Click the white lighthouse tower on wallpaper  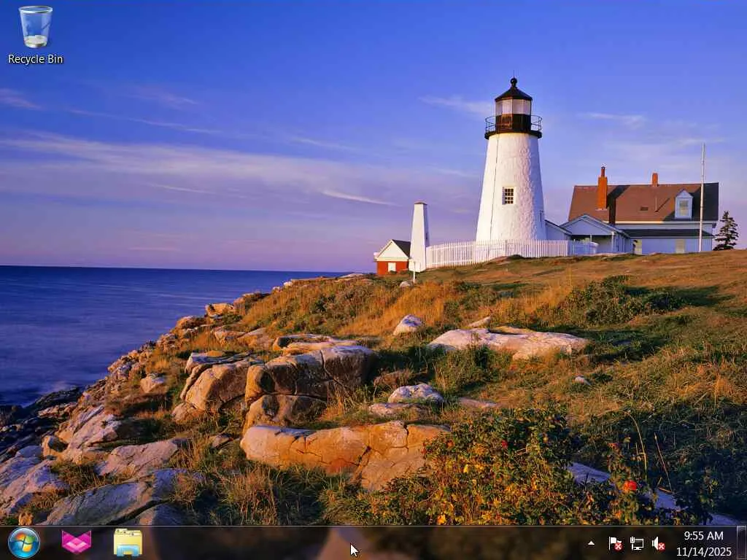(x=511, y=186)
